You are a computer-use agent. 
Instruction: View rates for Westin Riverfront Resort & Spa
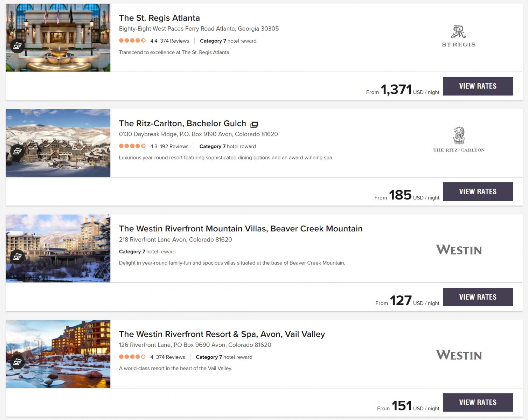click(478, 402)
